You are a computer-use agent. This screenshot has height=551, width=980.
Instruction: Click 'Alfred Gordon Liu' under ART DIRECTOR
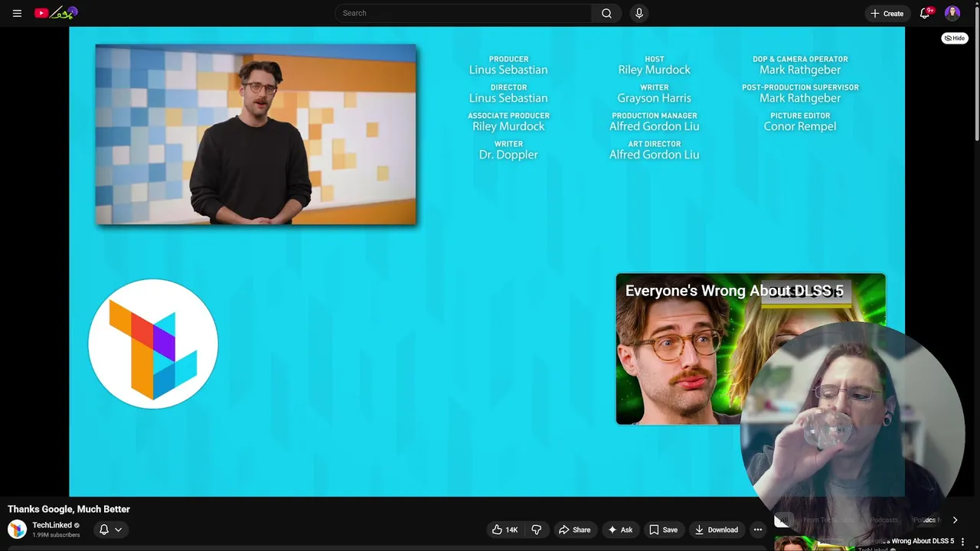pos(654,155)
